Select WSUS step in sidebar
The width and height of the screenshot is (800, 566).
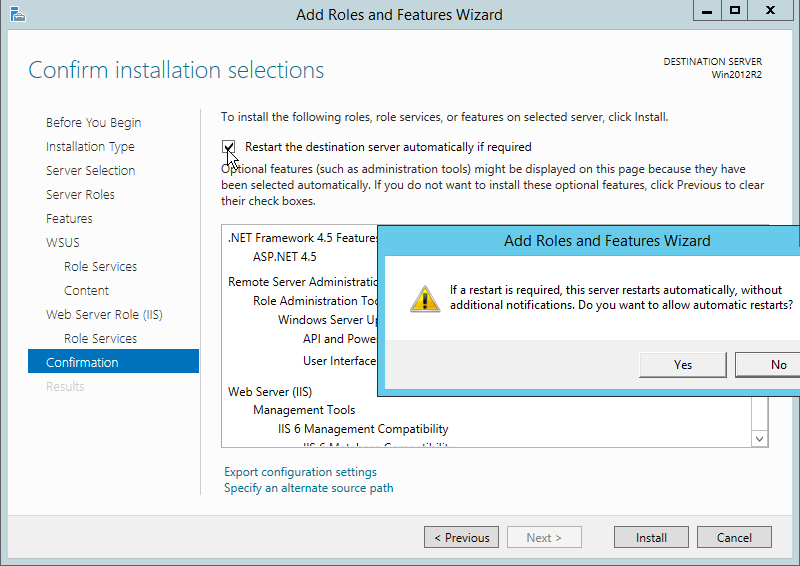(62, 242)
